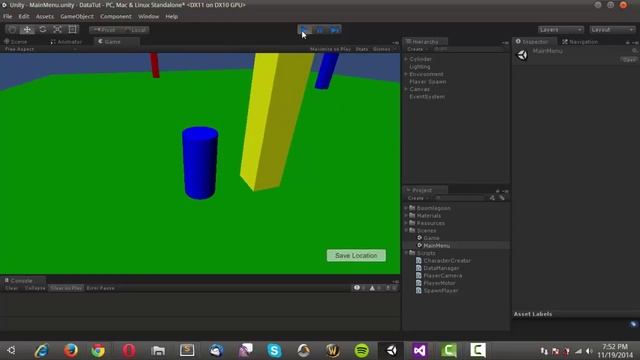This screenshot has height=360, width=640.
Task: Open the Help menu
Action: pyautogui.click(x=171, y=17)
